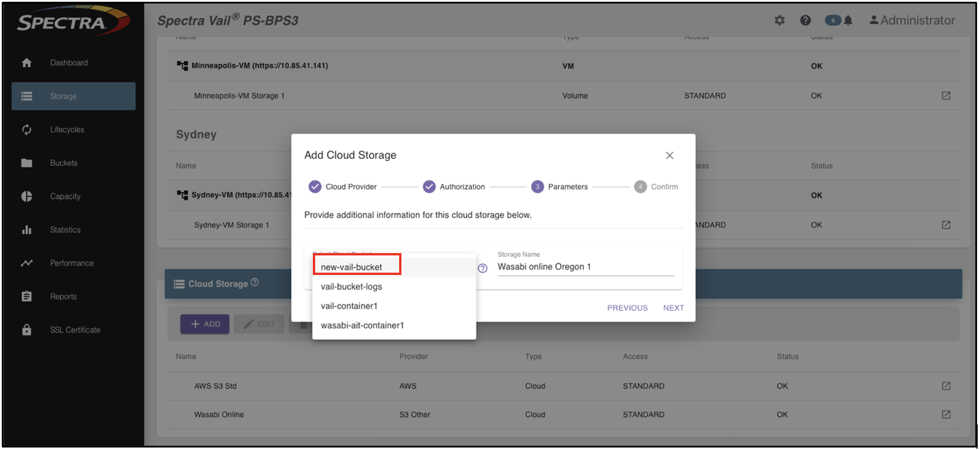Image resolution: width=980 pixels, height=451 pixels.
Task: Open details icon for AWS S3 Std
Action: (946, 385)
